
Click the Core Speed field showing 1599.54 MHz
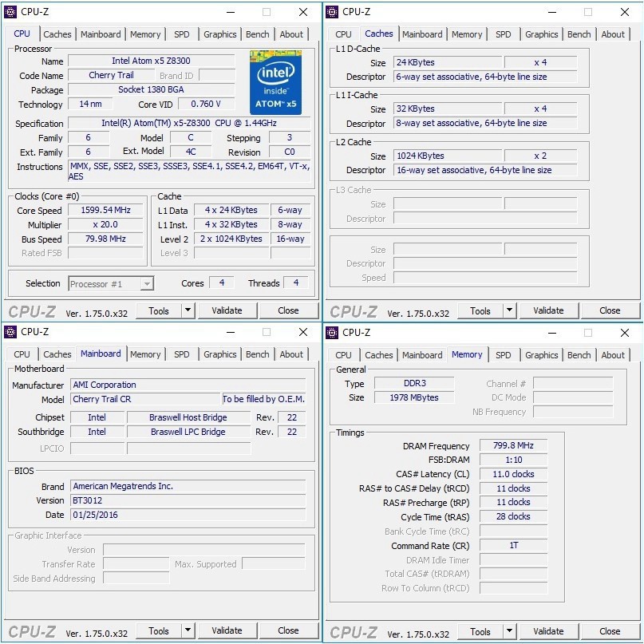pyautogui.click(x=106, y=210)
